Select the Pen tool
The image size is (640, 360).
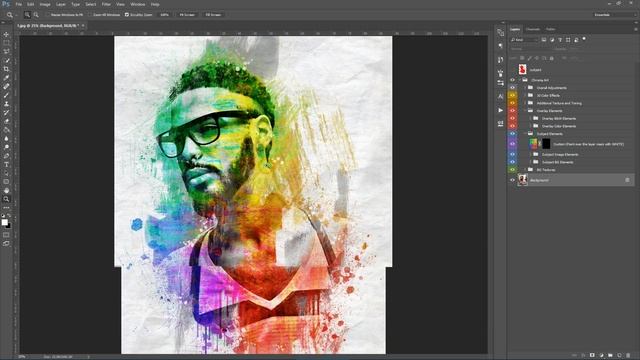[6, 156]
